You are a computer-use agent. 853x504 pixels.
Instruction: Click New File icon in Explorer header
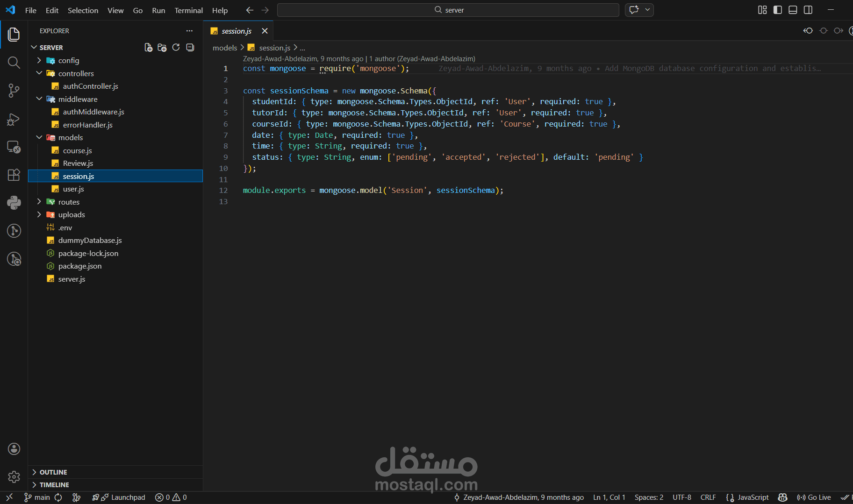tap(148, 48)
